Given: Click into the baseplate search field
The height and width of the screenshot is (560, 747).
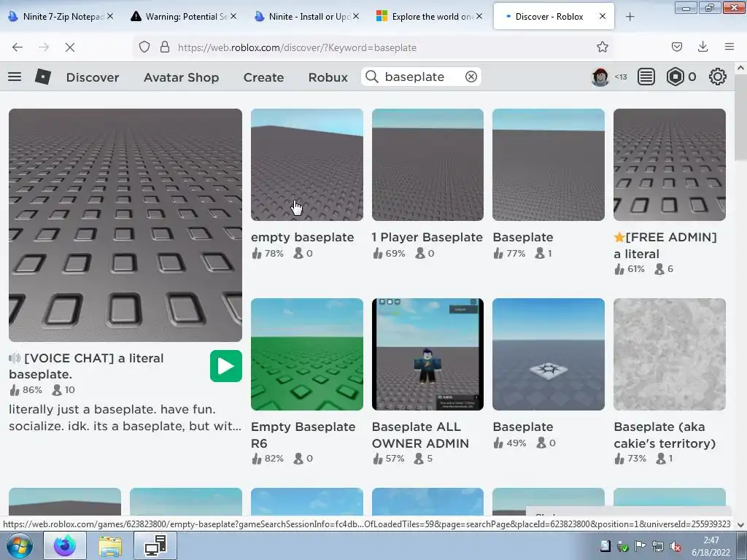Looking at the screenshot, I should point(421,77).
